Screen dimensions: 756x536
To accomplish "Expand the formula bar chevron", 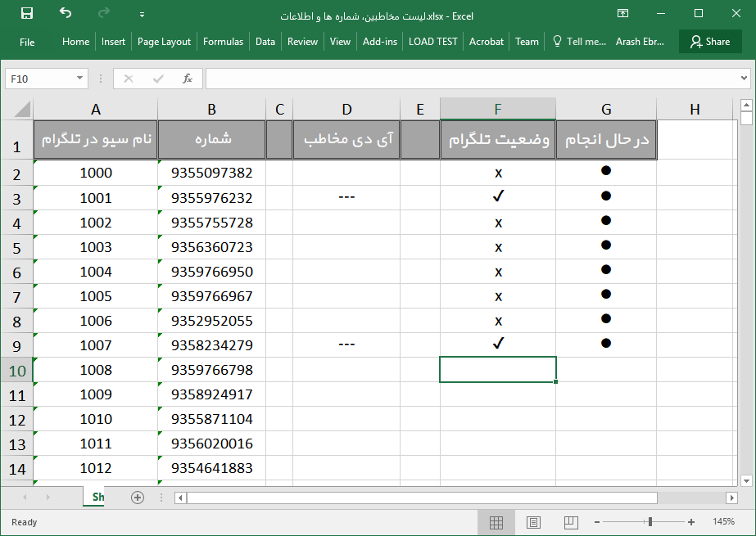I will click(x=744, y=78).
